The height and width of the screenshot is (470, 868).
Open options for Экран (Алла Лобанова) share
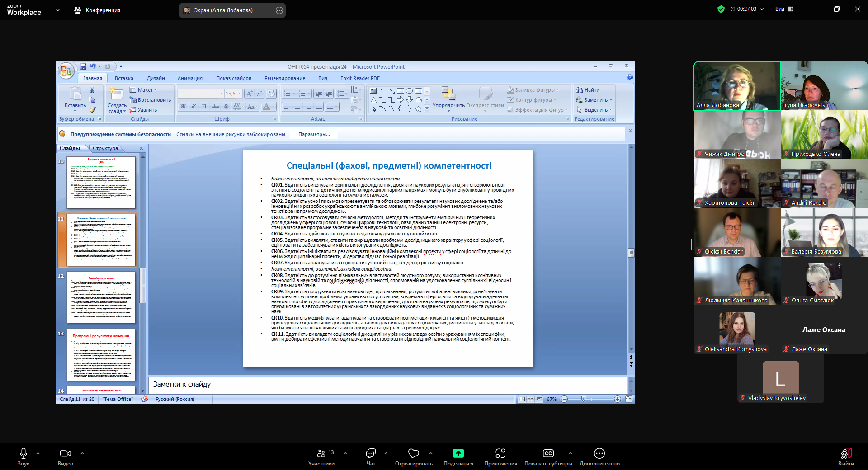click(279, 10)
